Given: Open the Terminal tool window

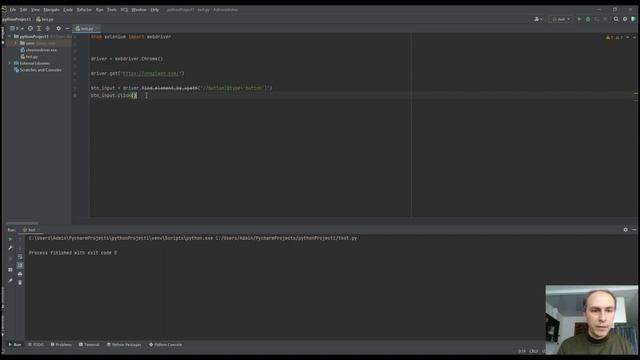Looking at the screenshot, I should point(89,345).
